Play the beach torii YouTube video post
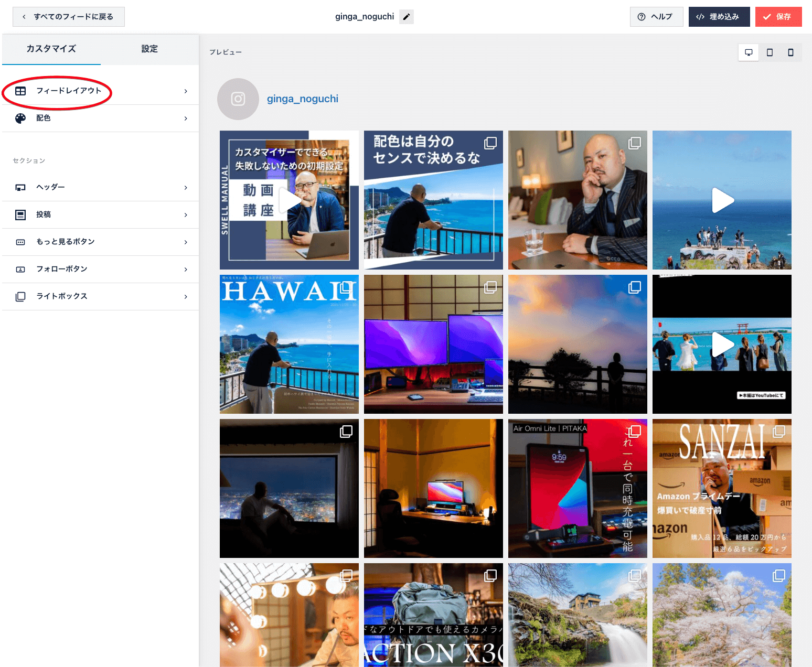The height and width of the screenshot is (667, 812). (x=722, y=345)
